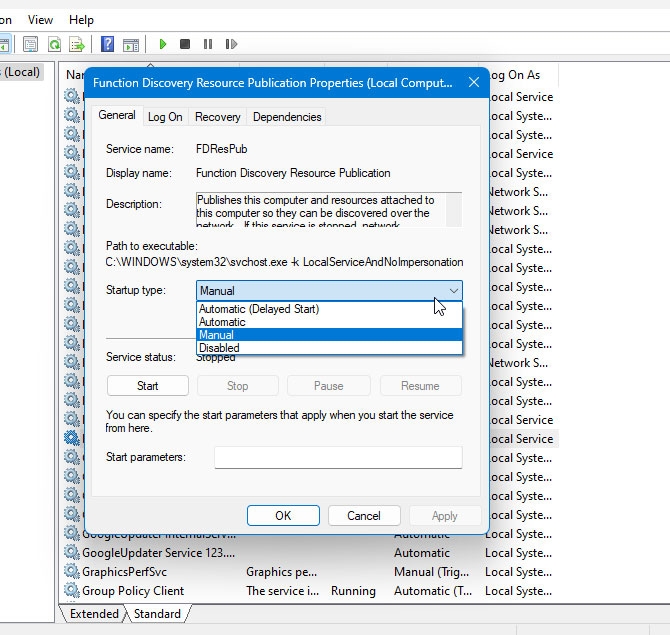Click the Export List toolbar icon
The width and height of the screenshot is (670, 635).
(x=77, y=44)
